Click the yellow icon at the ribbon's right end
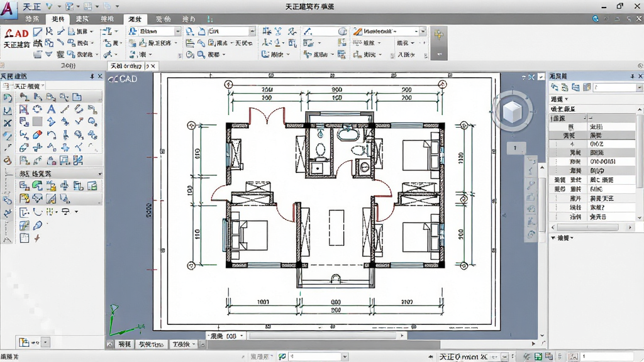 pos(438,35)
